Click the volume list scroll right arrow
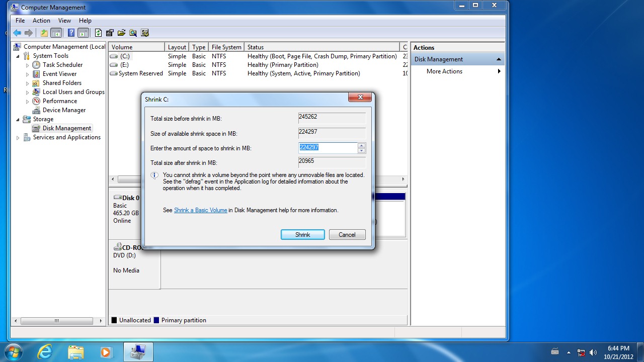 pos(403,179)
